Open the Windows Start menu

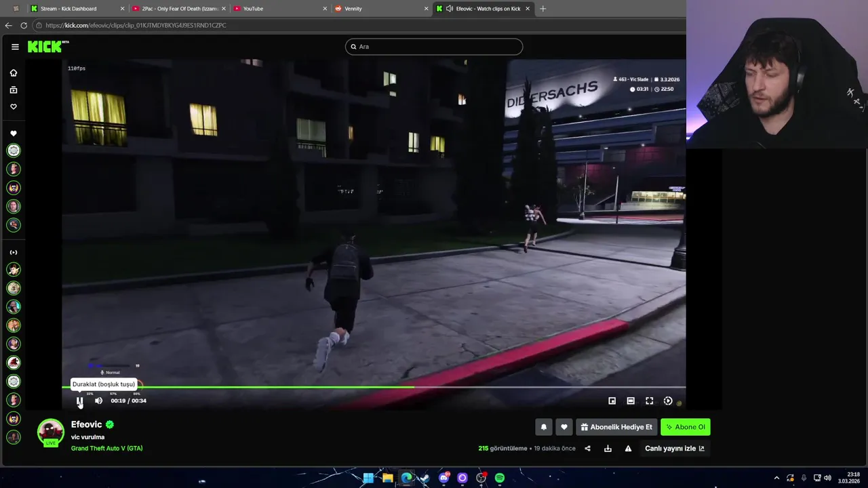pos(368,478)
